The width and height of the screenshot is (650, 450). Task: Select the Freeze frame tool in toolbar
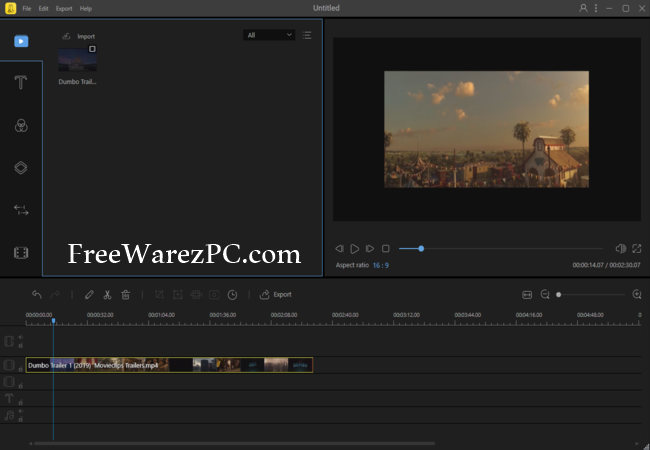point(214,295)
